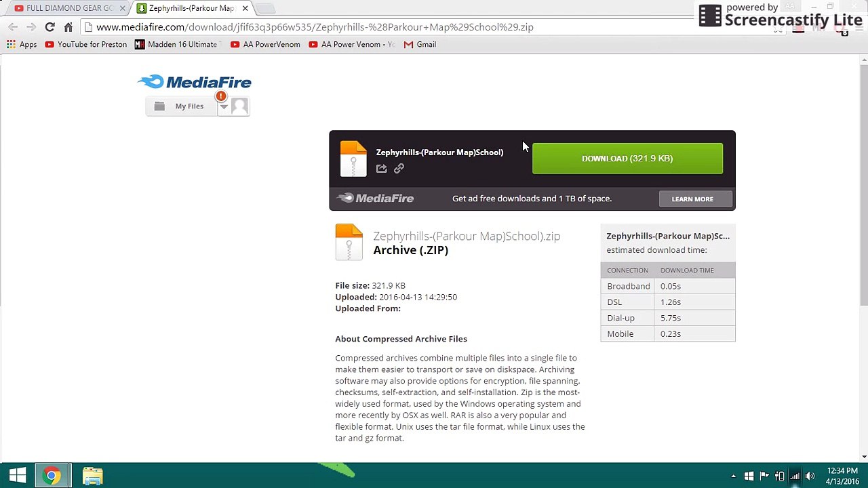Click the page vertical scrollbar thumb
Viewport: 868px width, 488px height.
tap(863, 186)
